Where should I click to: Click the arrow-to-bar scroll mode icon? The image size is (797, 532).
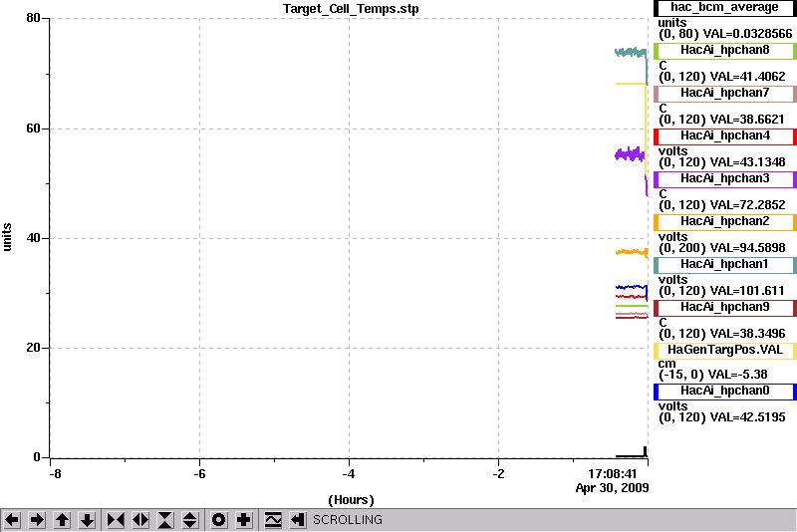click(297, 520)
